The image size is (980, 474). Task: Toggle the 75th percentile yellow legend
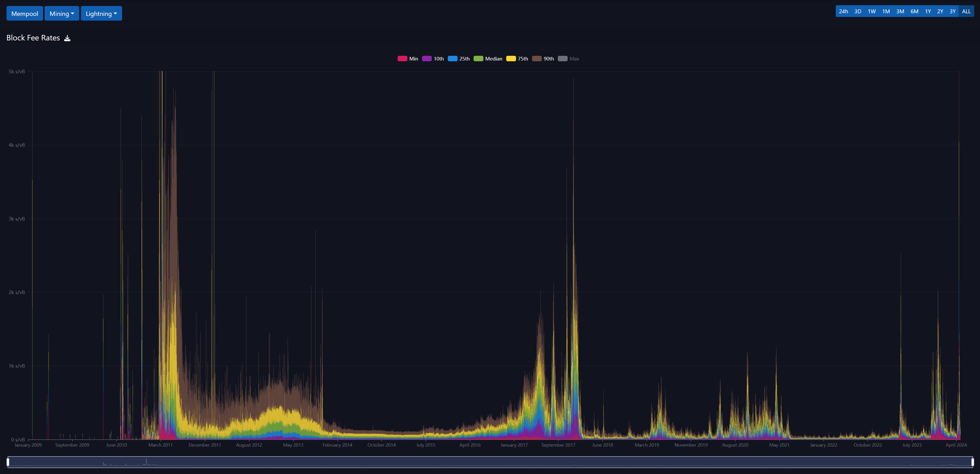511,59
